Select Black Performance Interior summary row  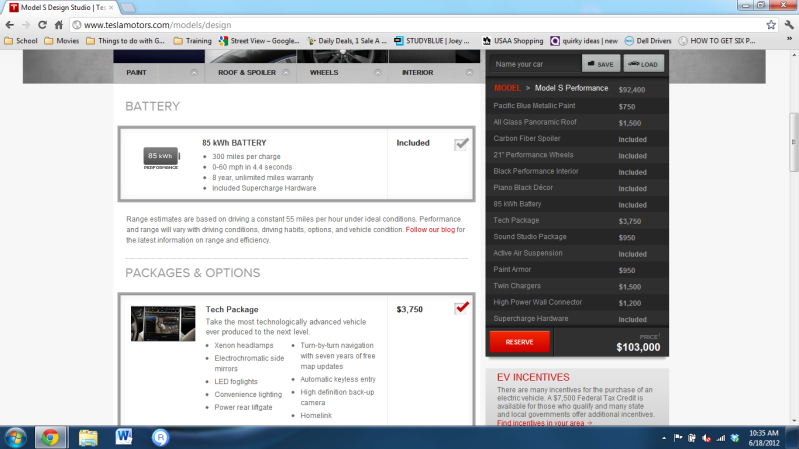(x=577, y=171)
